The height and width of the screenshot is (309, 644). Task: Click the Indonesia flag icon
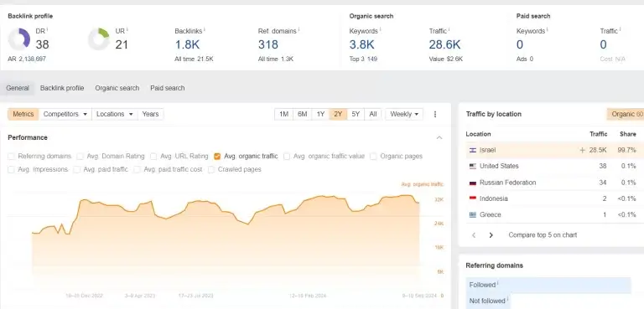(472, 198)
